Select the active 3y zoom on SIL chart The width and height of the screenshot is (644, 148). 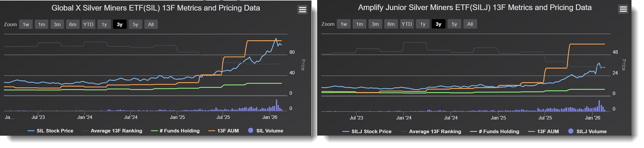[x=120, y=24]
